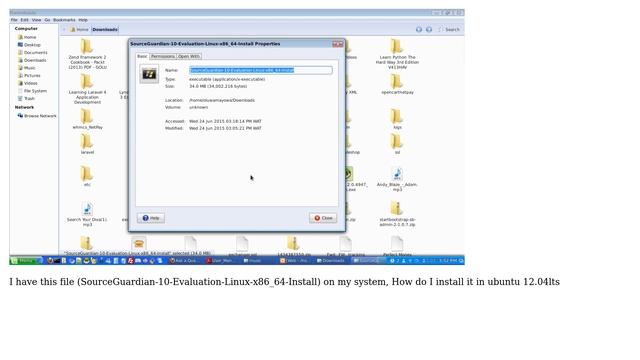Screen dimensions: 640x360
Task: Open the File menu in file manager
Action: pos(14,20)
